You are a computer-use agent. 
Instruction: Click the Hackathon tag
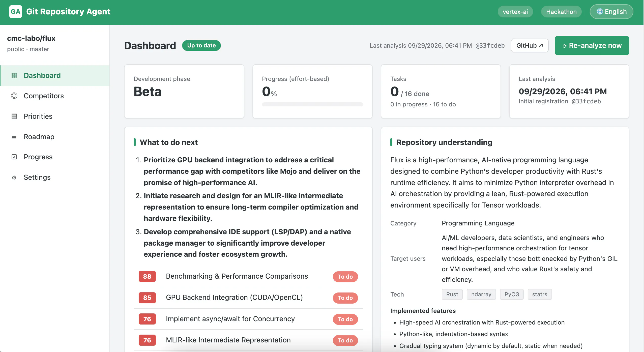coord(561,12)
